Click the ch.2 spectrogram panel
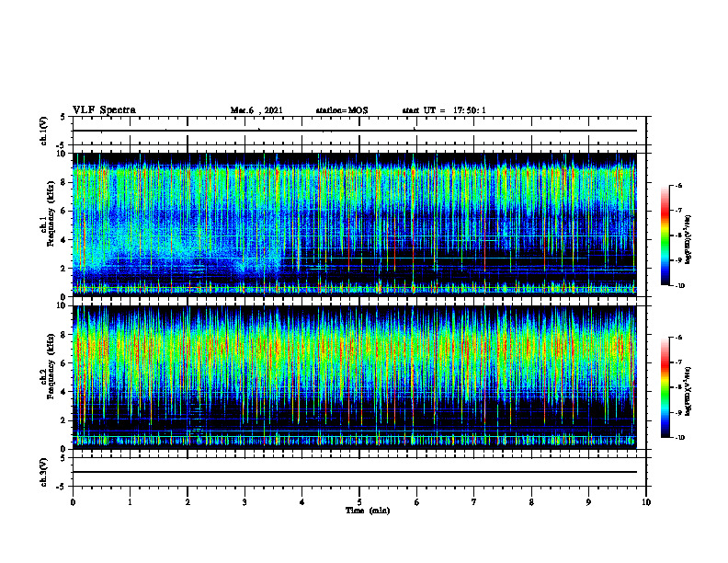 355,377
